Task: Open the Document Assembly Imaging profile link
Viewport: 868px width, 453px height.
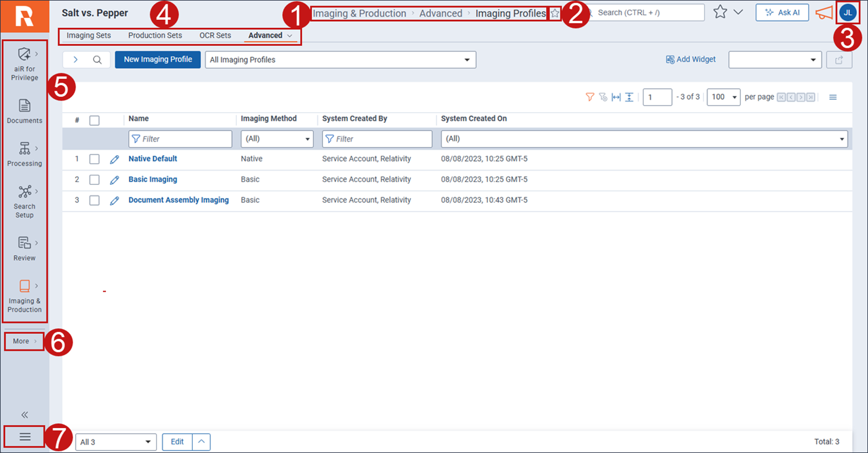Action: 179,200
